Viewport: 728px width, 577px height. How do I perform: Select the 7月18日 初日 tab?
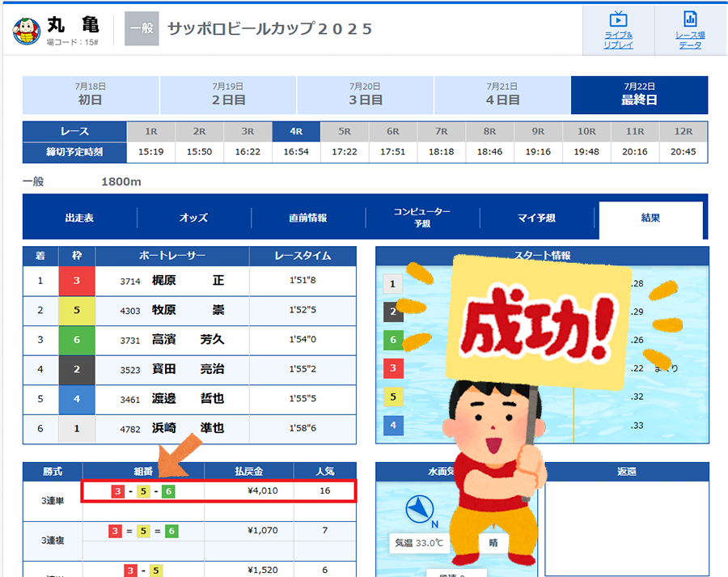[91, 95]
